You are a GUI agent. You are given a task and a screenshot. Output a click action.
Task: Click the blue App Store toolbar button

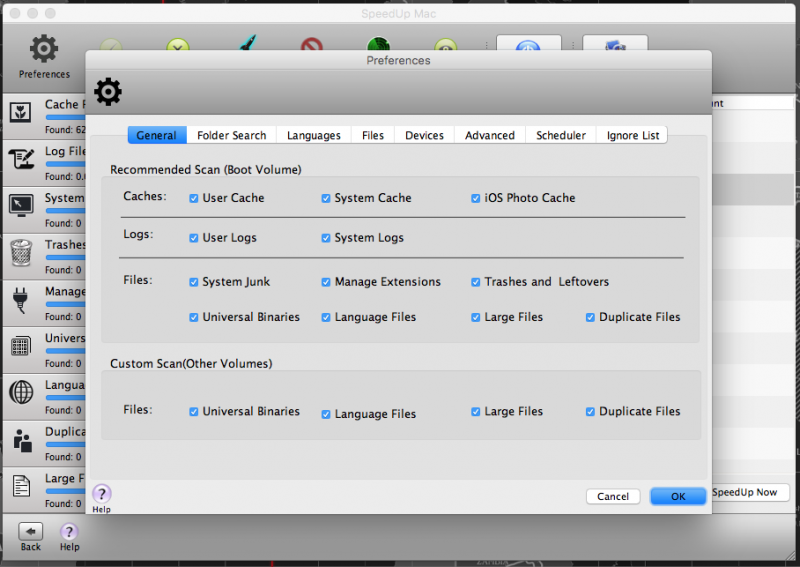[x=529, y=43]
